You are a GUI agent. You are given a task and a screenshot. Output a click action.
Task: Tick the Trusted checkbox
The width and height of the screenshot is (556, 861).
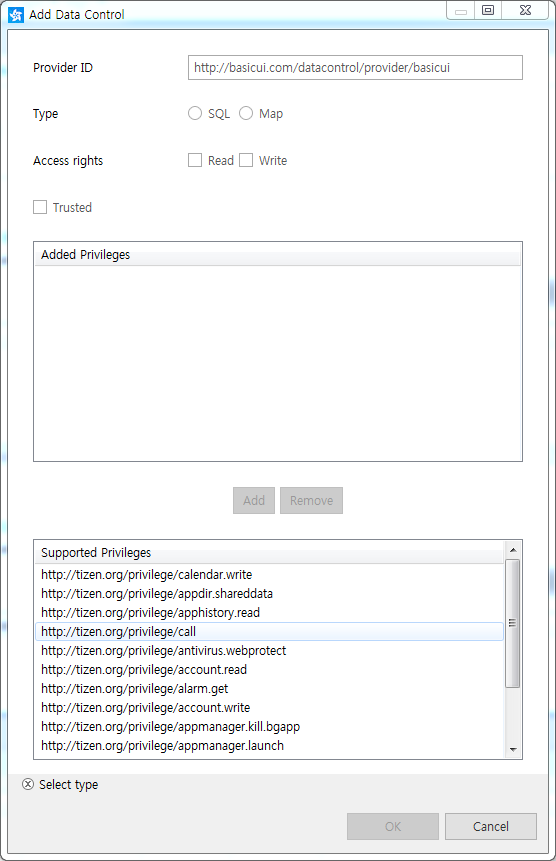[40, 207]
